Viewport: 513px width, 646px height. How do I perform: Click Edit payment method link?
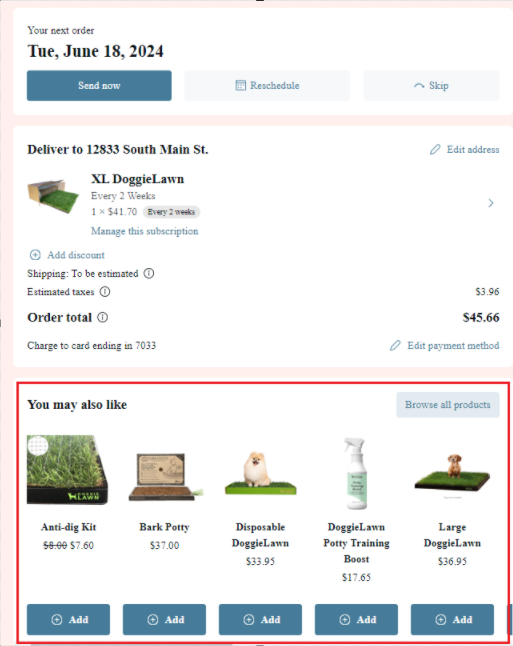click(x=445, y=345)
